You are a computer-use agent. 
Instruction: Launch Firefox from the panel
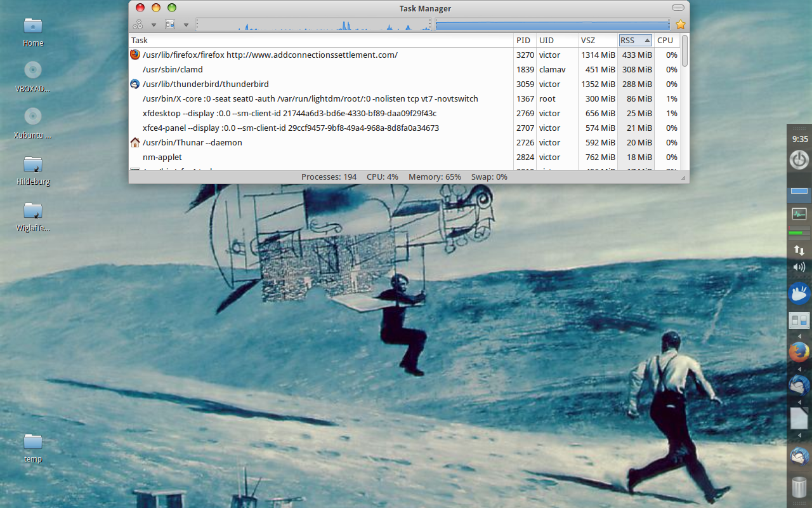799,352
